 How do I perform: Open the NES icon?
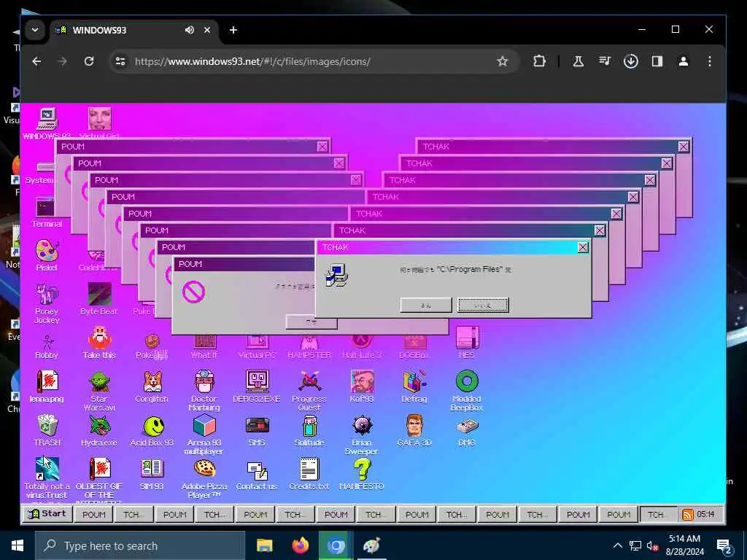point(467,343)
